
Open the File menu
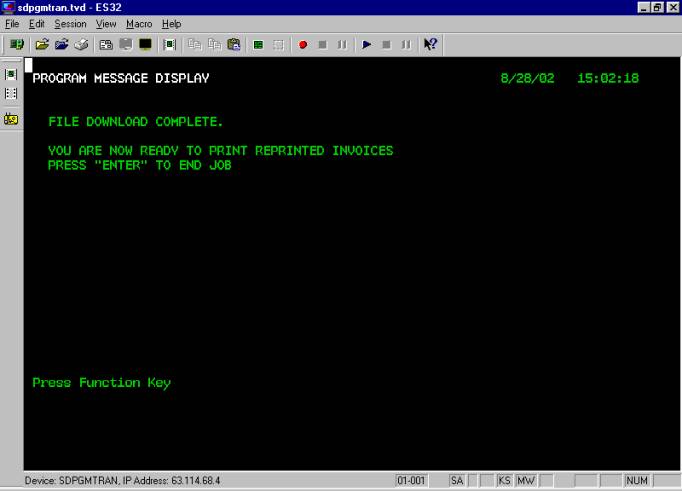pyautogui.click(x=12, y=24)
